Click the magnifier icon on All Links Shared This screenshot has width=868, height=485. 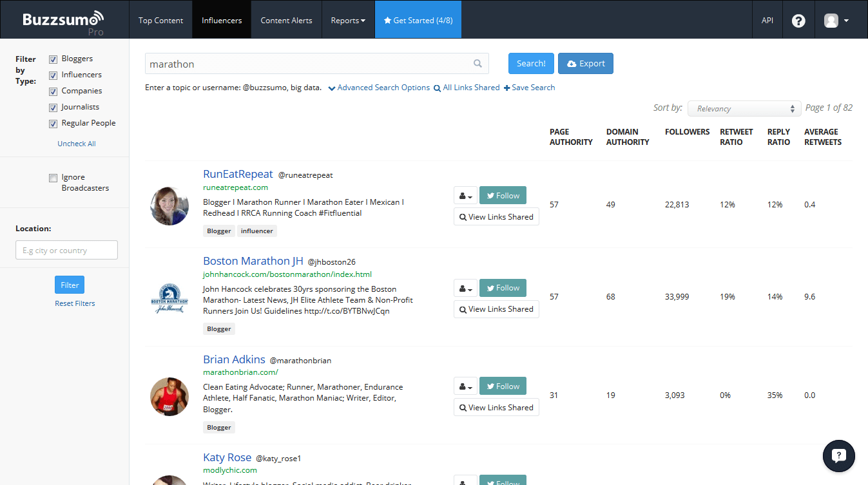[436, 87]
